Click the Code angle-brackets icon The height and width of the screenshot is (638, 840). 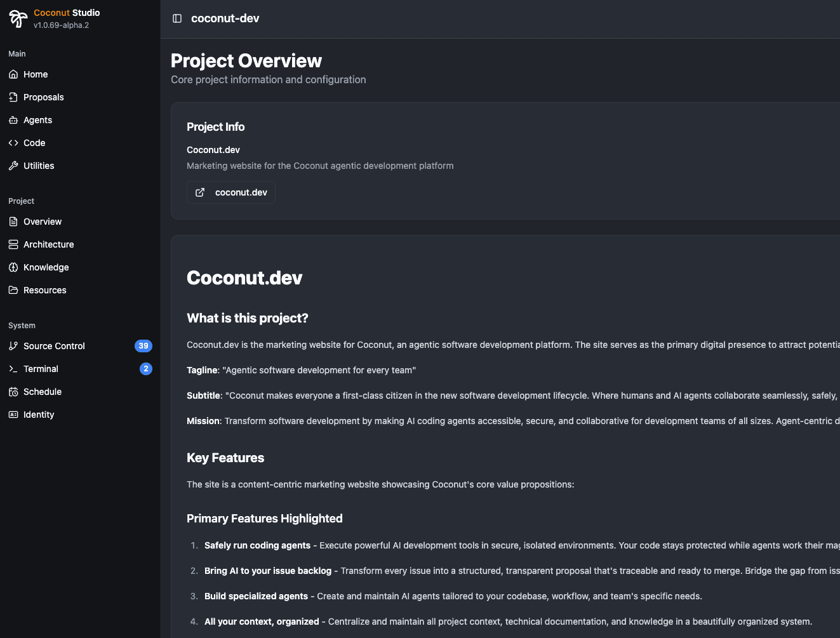click(x=13, y=142)
